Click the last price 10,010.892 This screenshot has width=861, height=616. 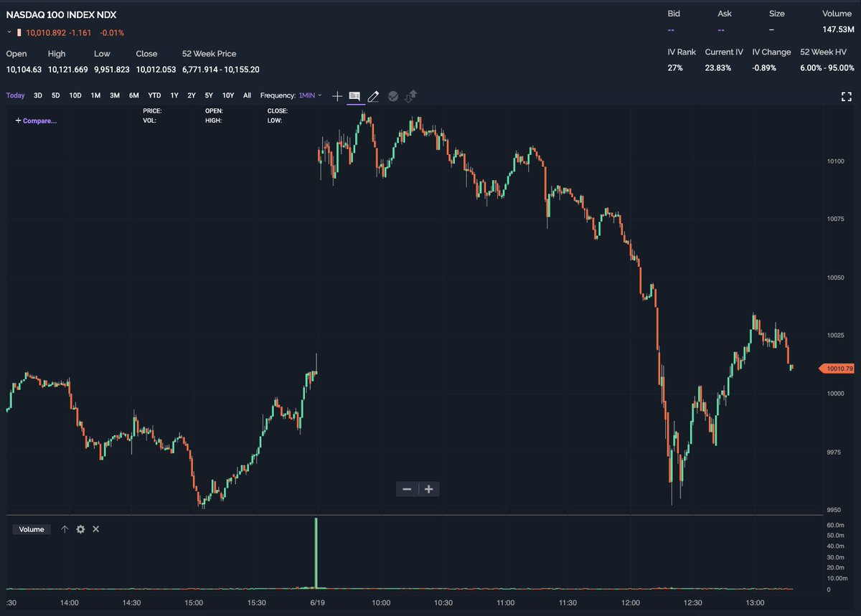(46, 32)
